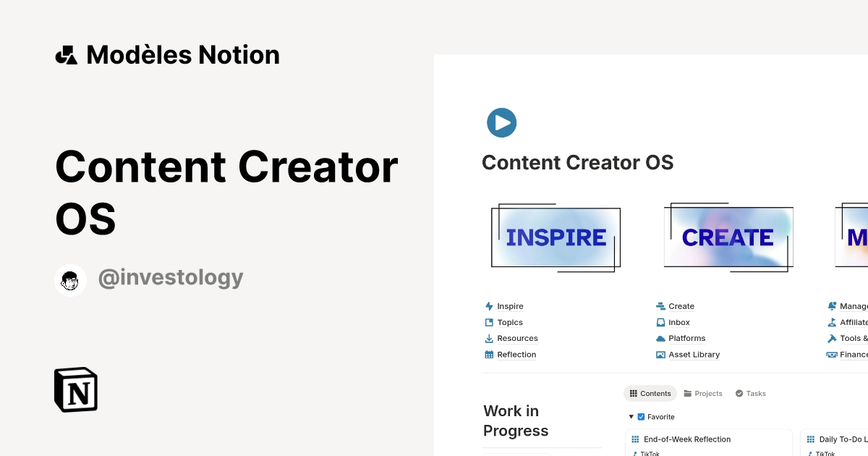Image resolution: width=868 pixels, height=456 pixels.
Task: Select the Contents grid view toggle
Action: tap(632, 393)
